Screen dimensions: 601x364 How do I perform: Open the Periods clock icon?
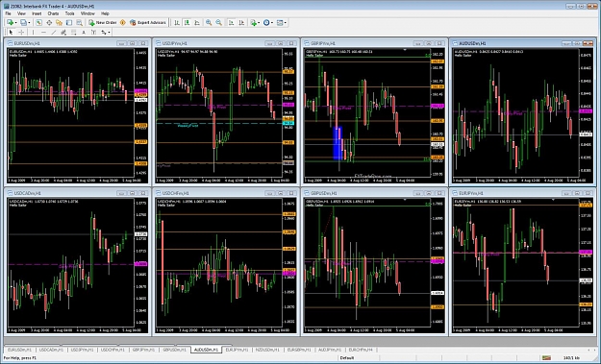pos(266,23)
